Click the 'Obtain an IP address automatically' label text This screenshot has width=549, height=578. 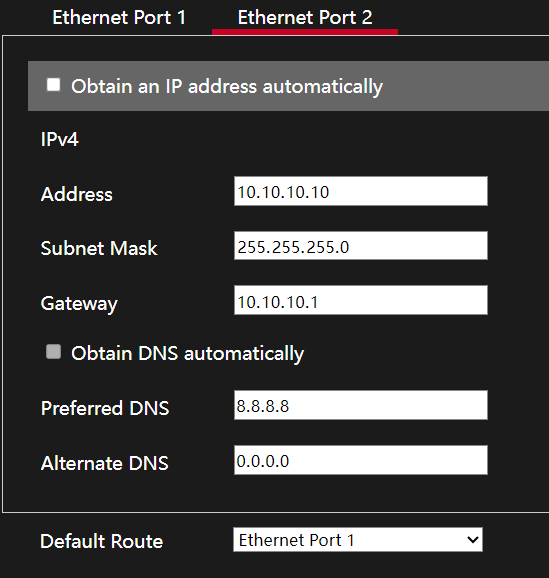point(227,87)
